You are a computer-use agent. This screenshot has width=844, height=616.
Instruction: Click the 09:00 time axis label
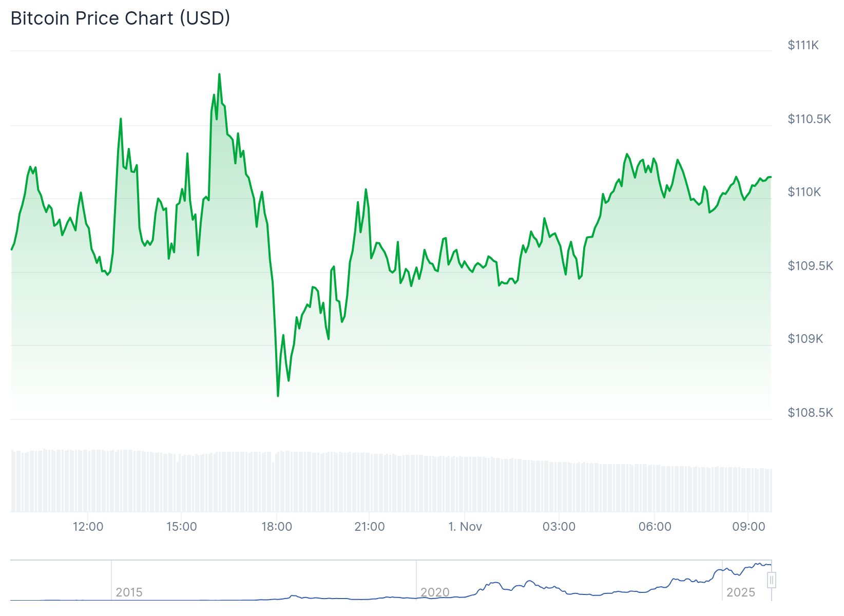[x=749, y=527]
